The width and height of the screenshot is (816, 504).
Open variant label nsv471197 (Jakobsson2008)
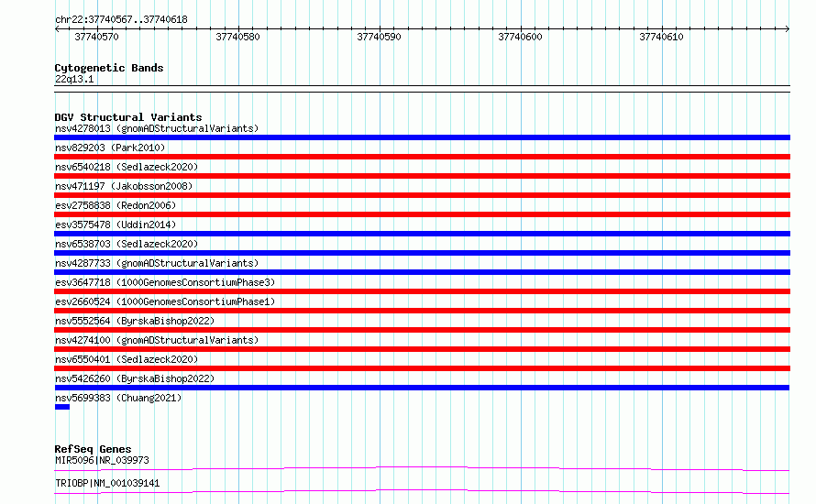[124, 186]
